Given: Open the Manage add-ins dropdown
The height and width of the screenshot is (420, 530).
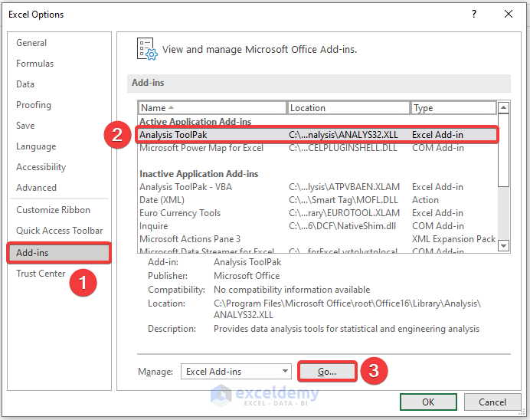Looking at the screenshot, I should coord(236,372).
